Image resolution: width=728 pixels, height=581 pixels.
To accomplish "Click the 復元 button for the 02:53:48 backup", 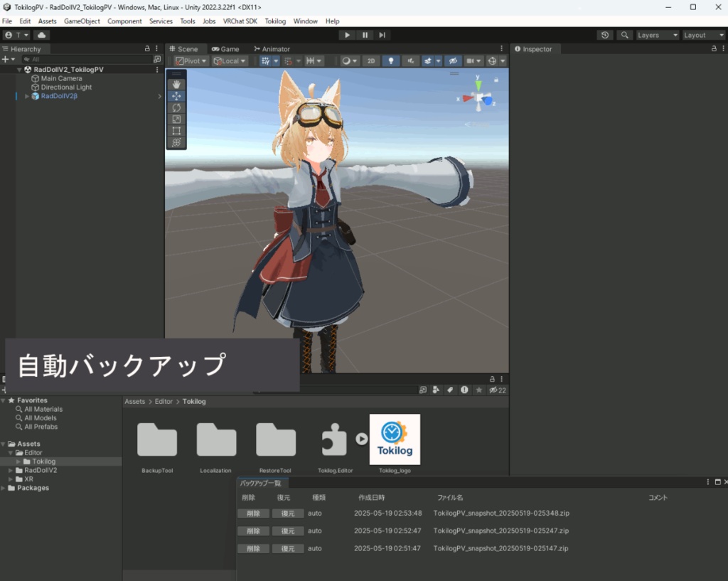I will click(x=287, y=513).
